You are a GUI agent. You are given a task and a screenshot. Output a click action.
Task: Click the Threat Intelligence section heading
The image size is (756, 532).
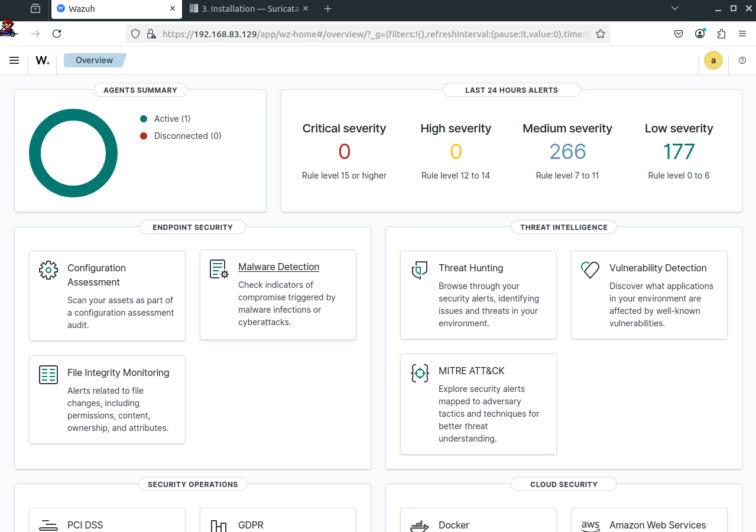pyautogui.click(x=564, y=227)
